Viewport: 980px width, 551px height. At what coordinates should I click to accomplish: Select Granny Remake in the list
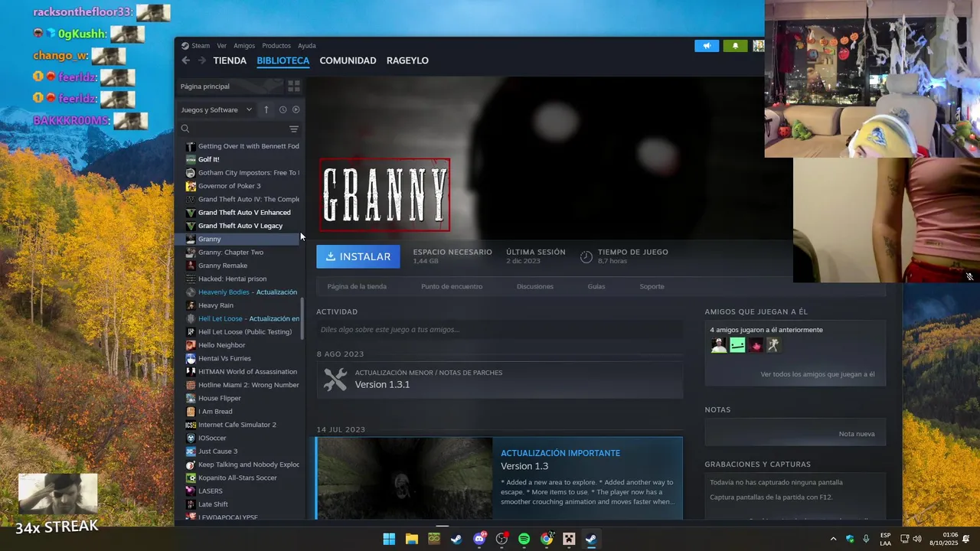(242, 266)
